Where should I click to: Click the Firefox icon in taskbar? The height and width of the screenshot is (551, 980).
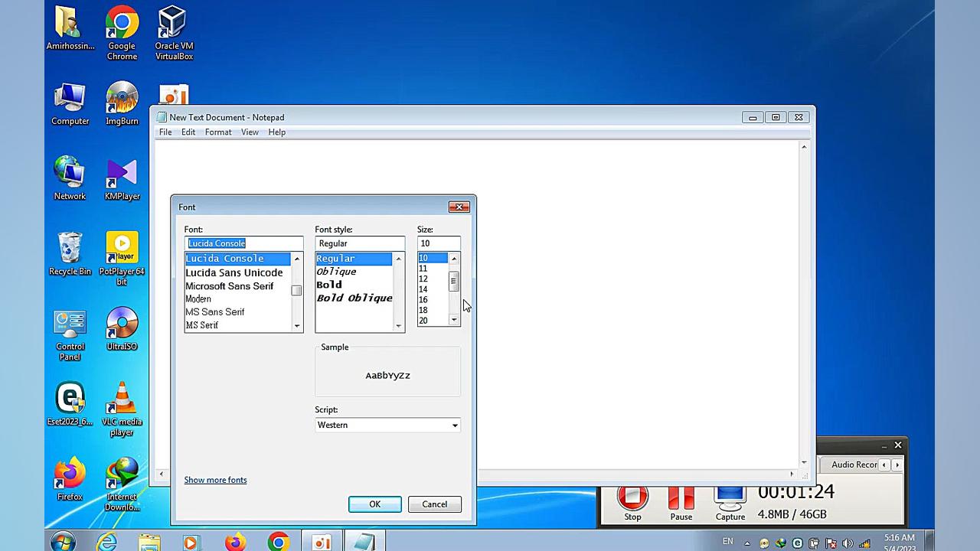(x=235, y=543)
